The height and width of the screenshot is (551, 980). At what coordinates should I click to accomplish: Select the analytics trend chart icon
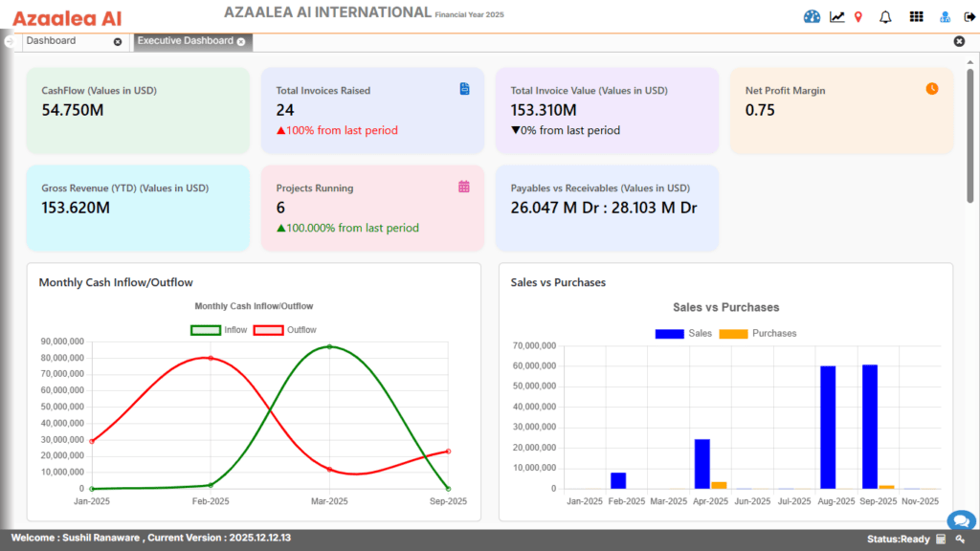pyautogui.click(x=836, y=16)
